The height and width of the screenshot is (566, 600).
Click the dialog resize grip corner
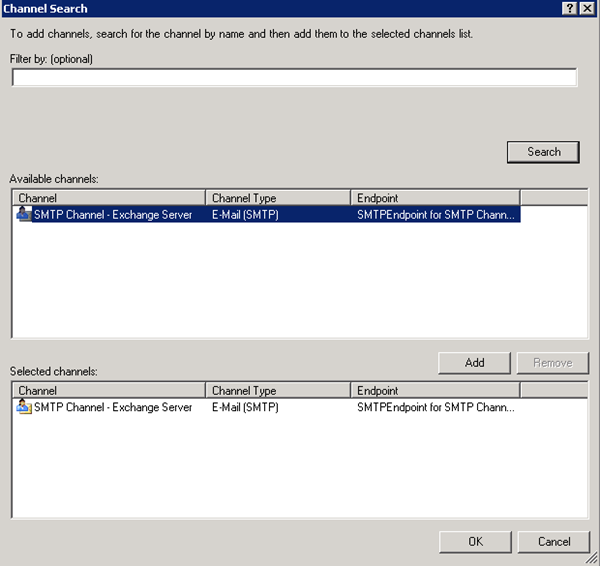click(x=592, y=558)
